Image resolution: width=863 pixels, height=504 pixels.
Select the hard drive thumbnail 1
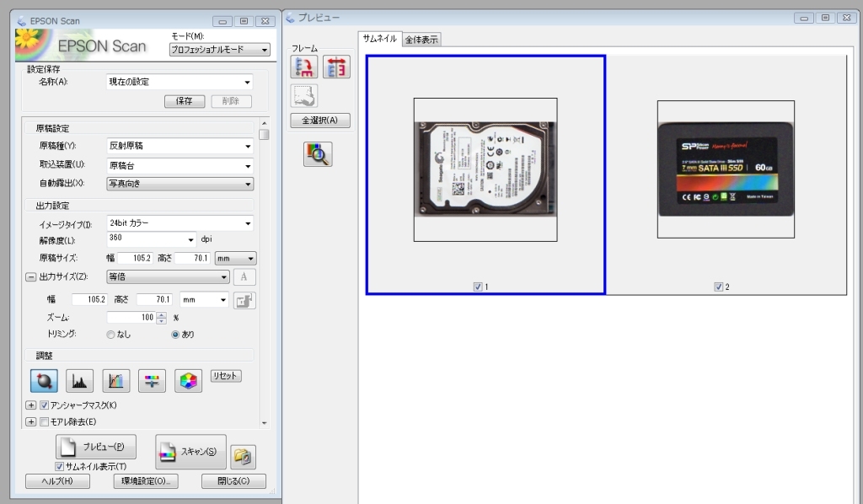pos(485,169)
